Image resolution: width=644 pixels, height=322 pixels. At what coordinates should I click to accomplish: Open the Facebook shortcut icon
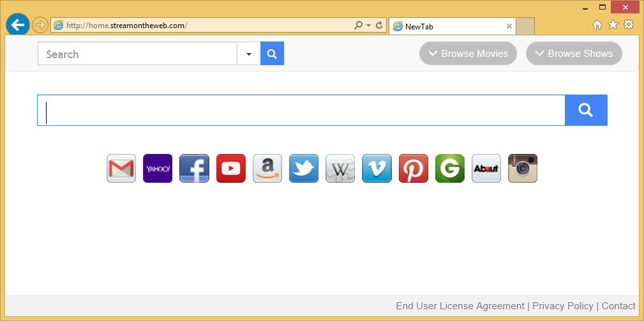point(194,169)
